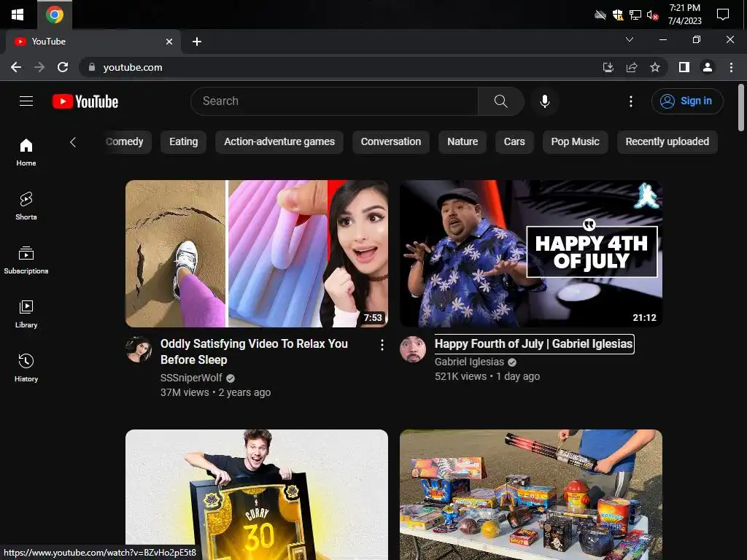747x560 pixels.
Task: Open YouTube settings three-dot menu
Action: click(x=631, y=101)
